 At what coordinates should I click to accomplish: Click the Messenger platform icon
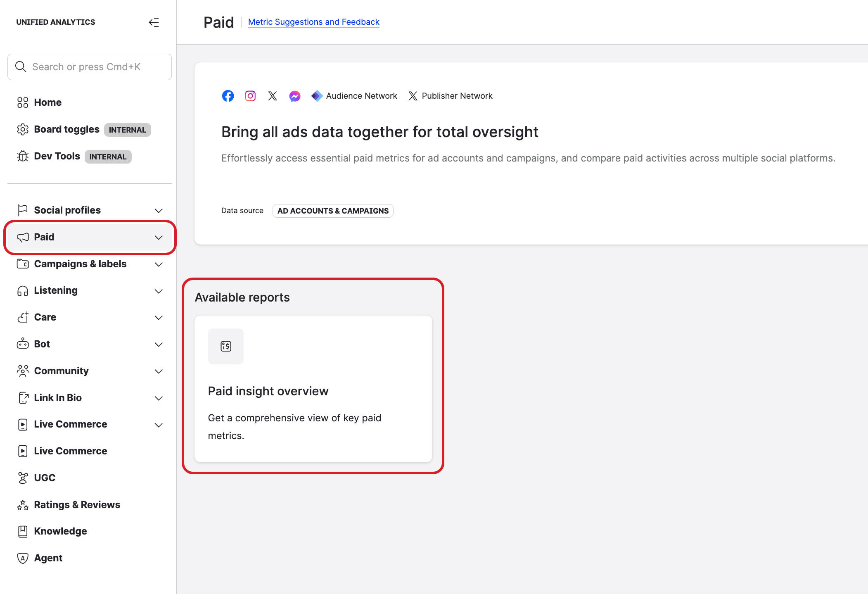(x=294, y=95)
